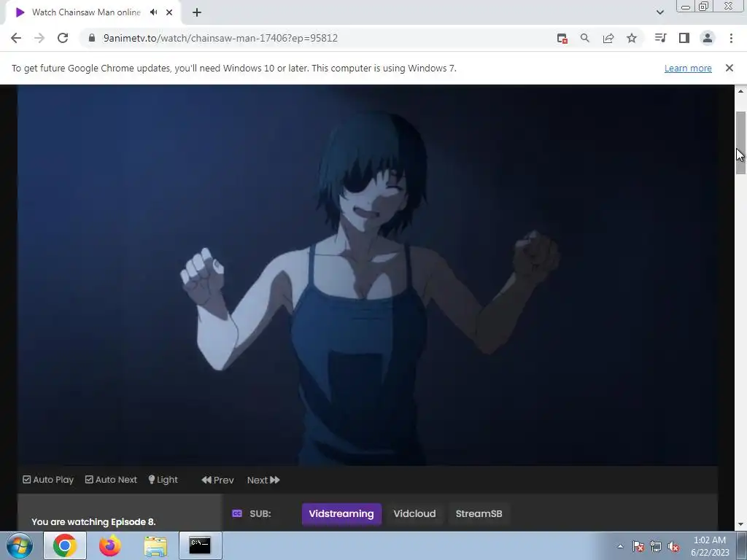Click the blocked popup icon in address bar
The image size is (747, 560).
(562, 39)
